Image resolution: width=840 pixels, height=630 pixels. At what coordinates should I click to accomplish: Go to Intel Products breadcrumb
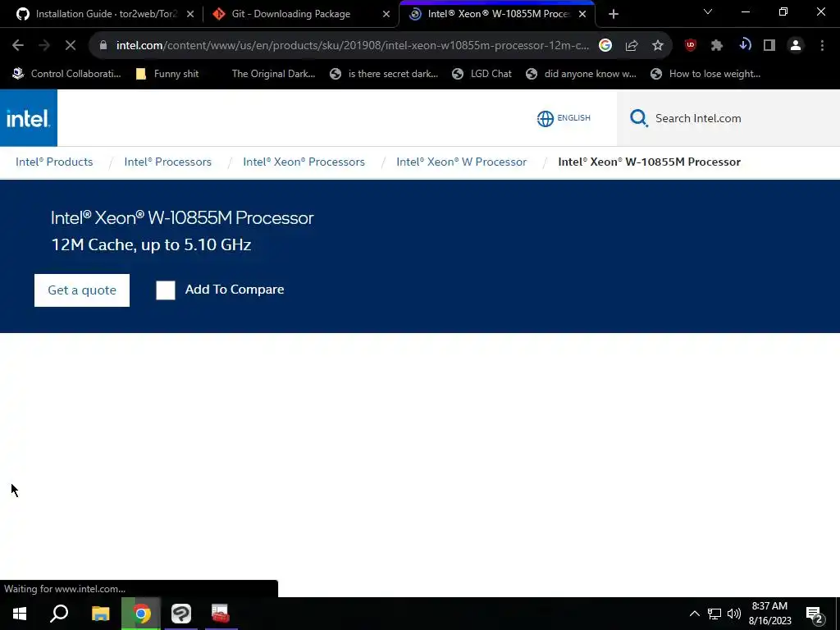[x=54, y=162]
